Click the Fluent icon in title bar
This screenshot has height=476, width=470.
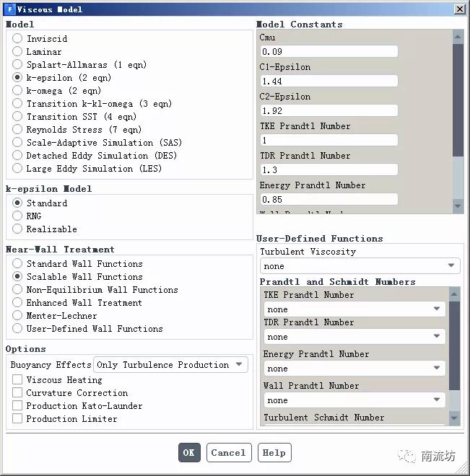tap(9, 9)
